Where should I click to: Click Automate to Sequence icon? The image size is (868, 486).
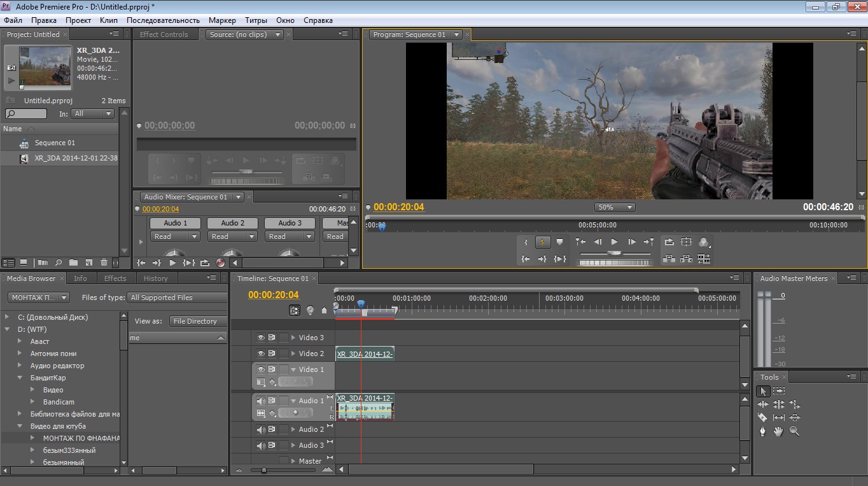click(43, 262)
